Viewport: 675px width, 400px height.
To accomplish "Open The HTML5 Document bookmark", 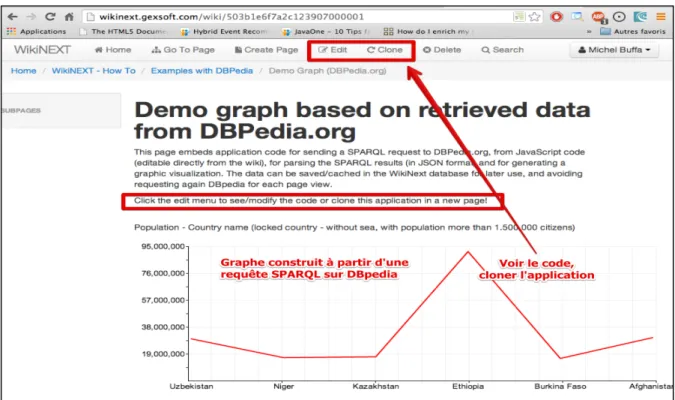I will (x=124, y=31).
